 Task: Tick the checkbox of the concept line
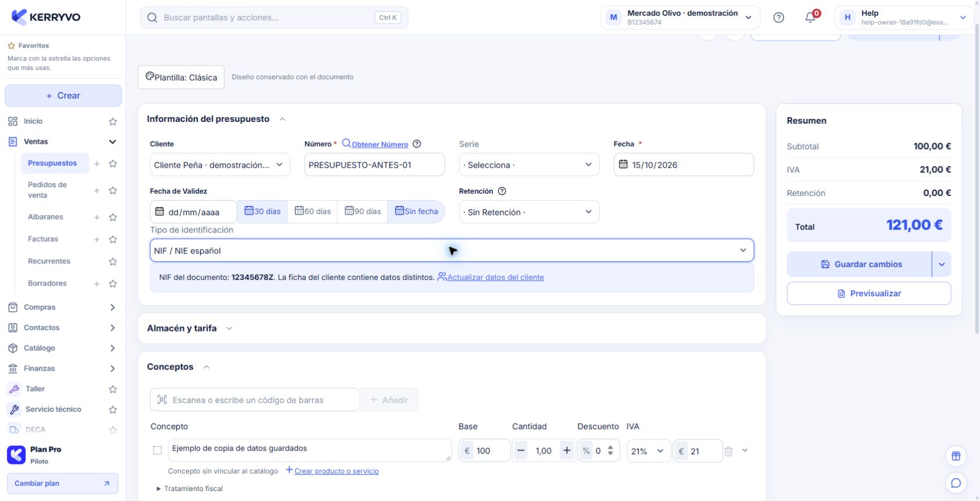[157, 451]
